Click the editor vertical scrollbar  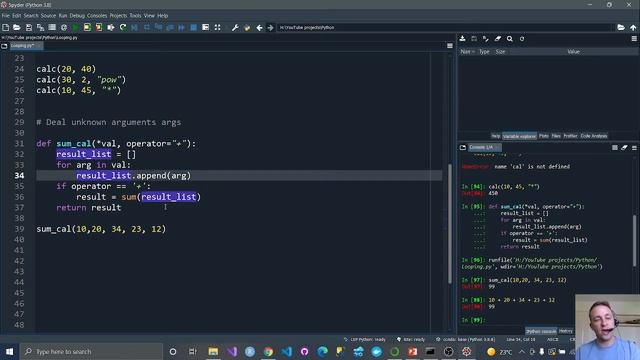(x=450, y=224)
